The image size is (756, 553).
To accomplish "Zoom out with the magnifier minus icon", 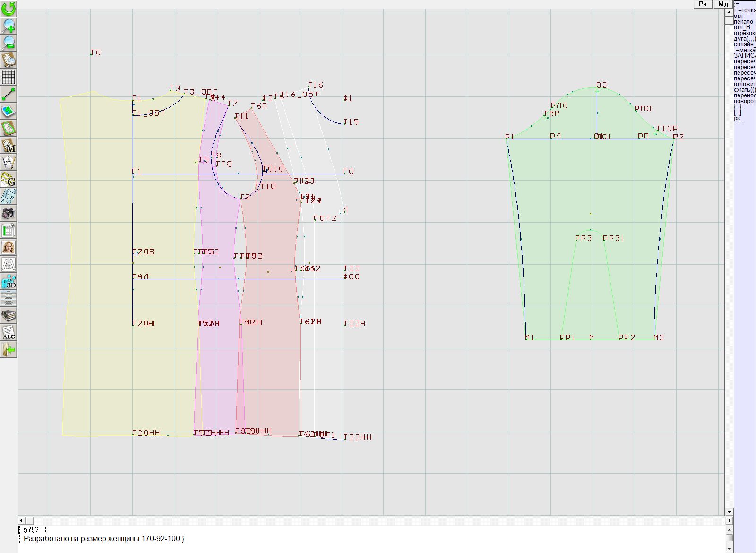I will point(9,43).
